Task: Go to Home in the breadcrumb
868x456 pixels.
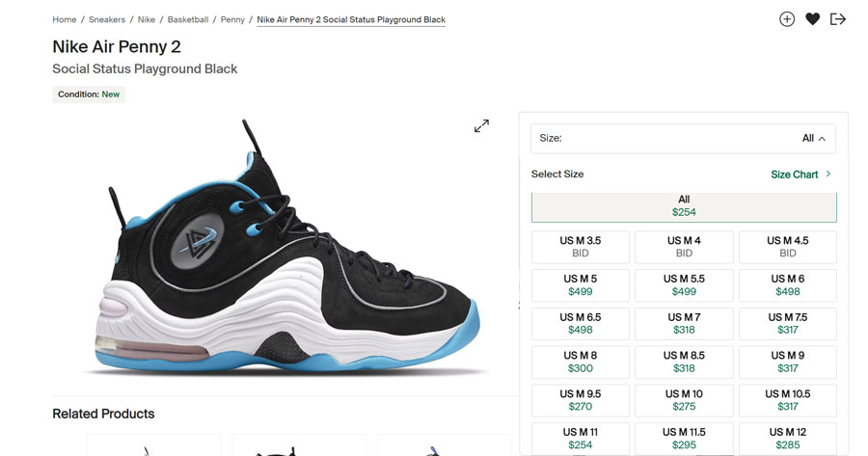Action: pos(65,19)
